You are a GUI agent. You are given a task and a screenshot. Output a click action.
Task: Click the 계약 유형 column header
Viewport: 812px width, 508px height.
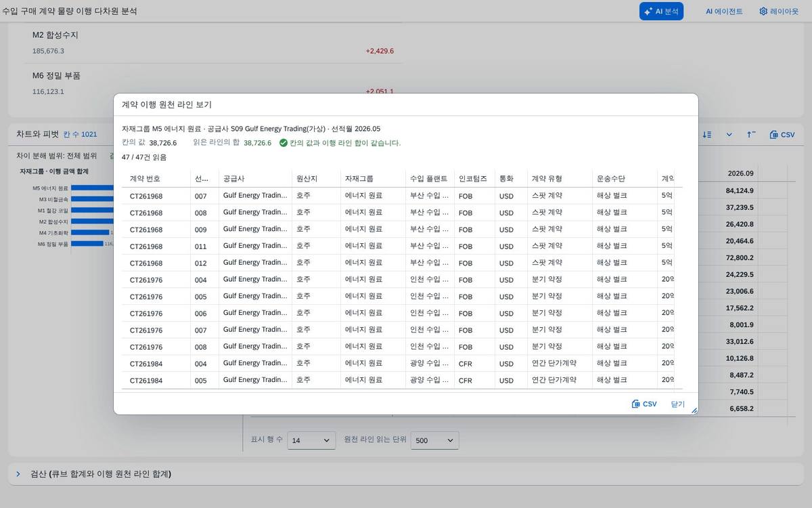(560, 179)
